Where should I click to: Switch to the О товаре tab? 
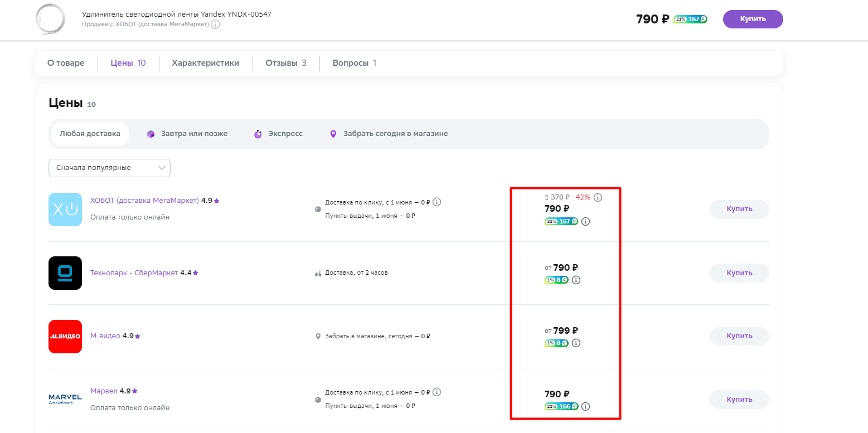66,63
